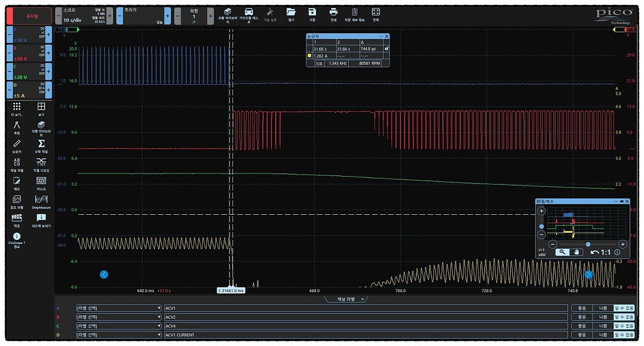Viewport: 644px width, 346px height.
Task: Increase channel C input range
Action: click(49, 72)
